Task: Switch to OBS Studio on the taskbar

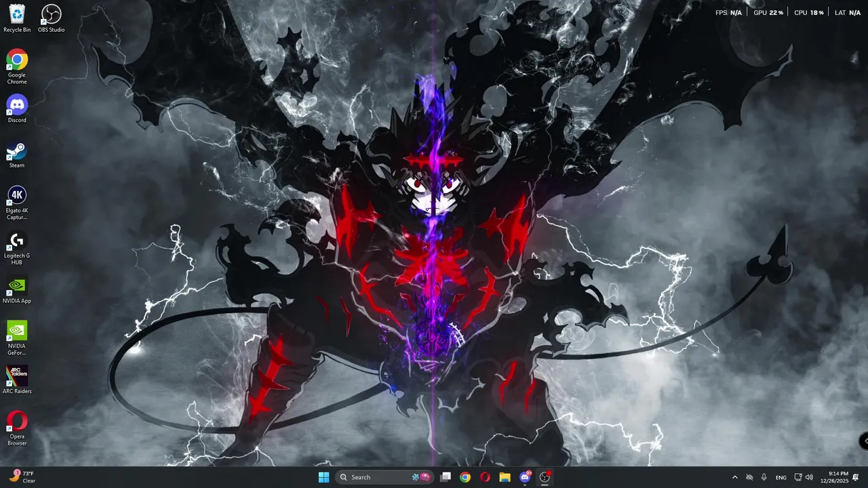Action: click(545, 477)
